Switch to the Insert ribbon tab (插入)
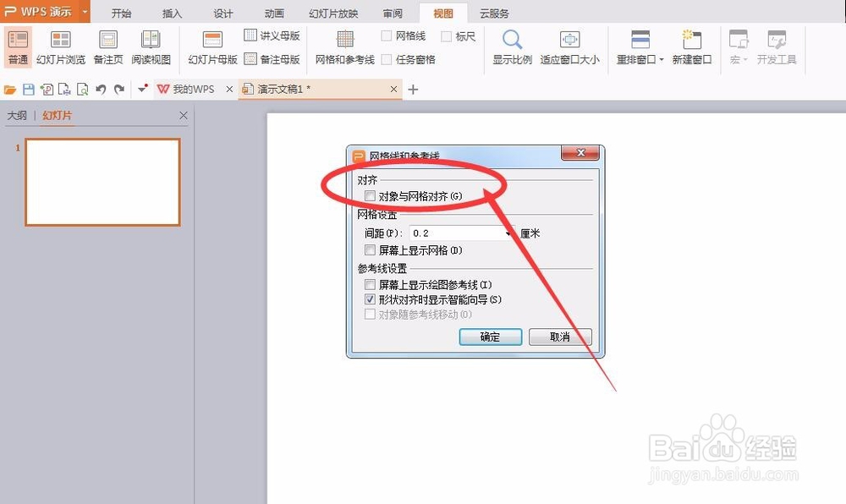This screenshot has height=504, width=846. click(171, 13)
